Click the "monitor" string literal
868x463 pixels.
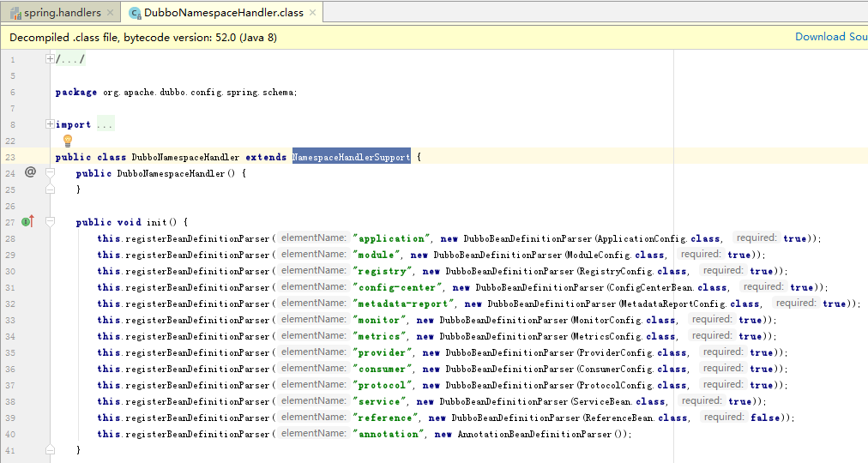(380, 320)
